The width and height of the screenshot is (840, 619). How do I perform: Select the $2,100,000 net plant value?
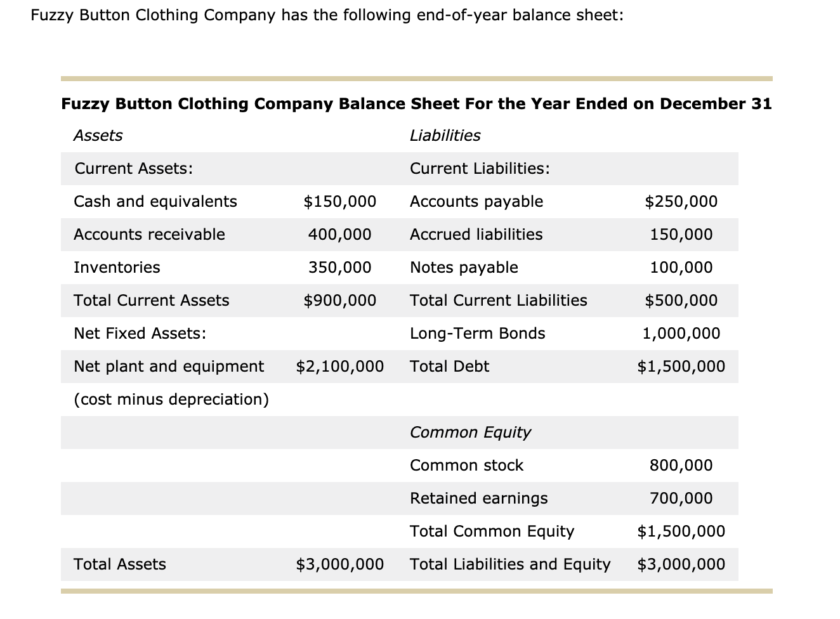tap(339, 366)
